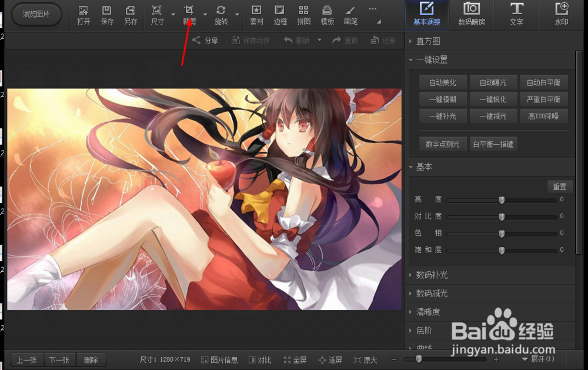The image size is (588, 370).
Task: Click the right panel vertical scrollbar
Action: (x=579, y=153)
